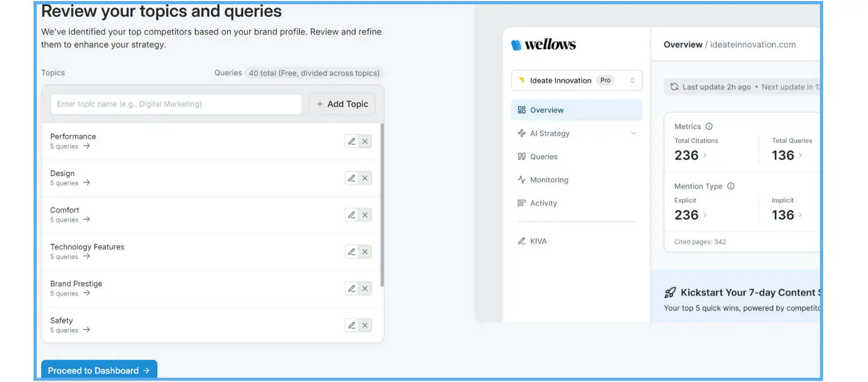Click the rocket icon in the Kickstart banner
This screenshot has width=868, height=382.
[x=670, y=292]
